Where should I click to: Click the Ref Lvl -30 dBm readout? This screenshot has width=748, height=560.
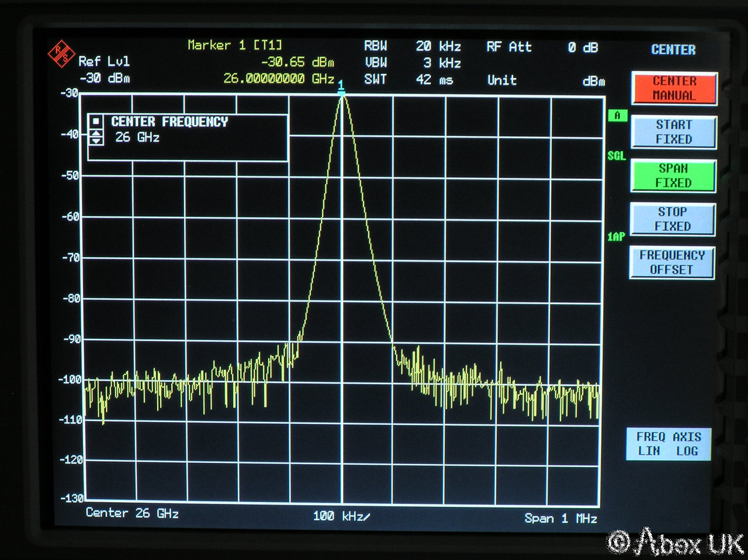pos(104,70)
